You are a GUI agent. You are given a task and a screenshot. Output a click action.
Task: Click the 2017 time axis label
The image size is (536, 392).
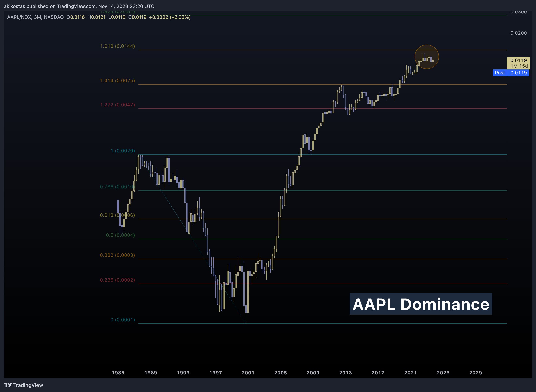[378, 373]
